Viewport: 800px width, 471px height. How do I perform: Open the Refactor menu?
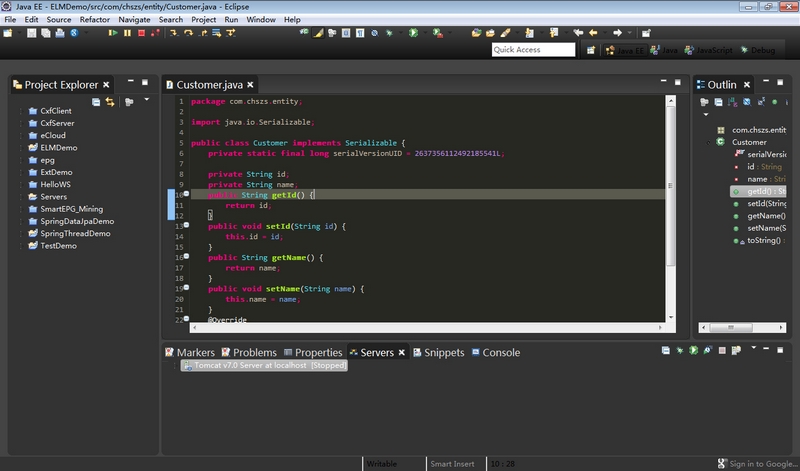click(x=95, y=19)
